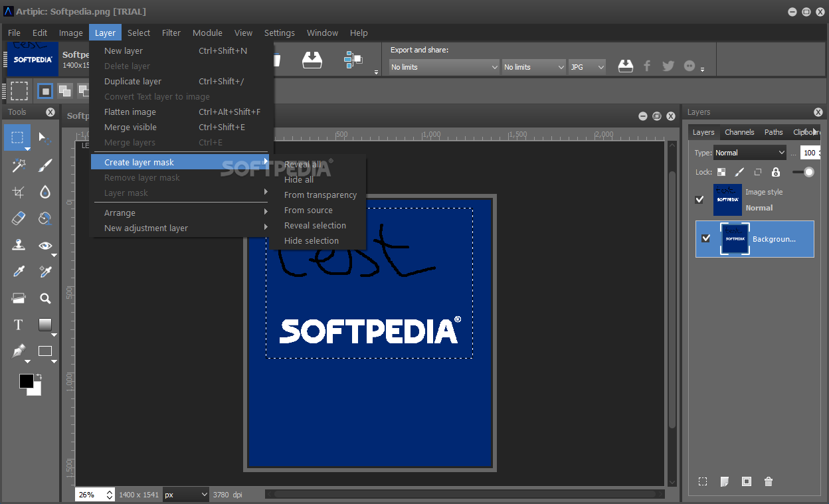Click the export save tray icon
Viewport: 829px width, 504px height.
coord(626,66)
